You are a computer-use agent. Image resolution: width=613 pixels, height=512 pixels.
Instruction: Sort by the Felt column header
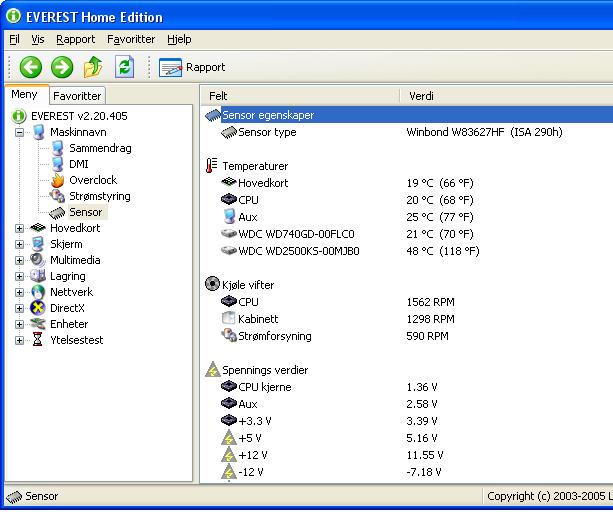pyautogui.click(x=300, y=96)
